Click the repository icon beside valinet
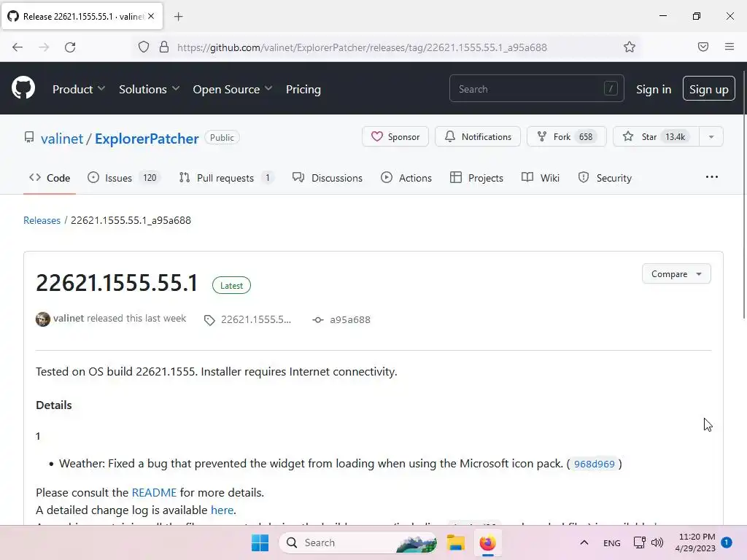 coord(29,138)
